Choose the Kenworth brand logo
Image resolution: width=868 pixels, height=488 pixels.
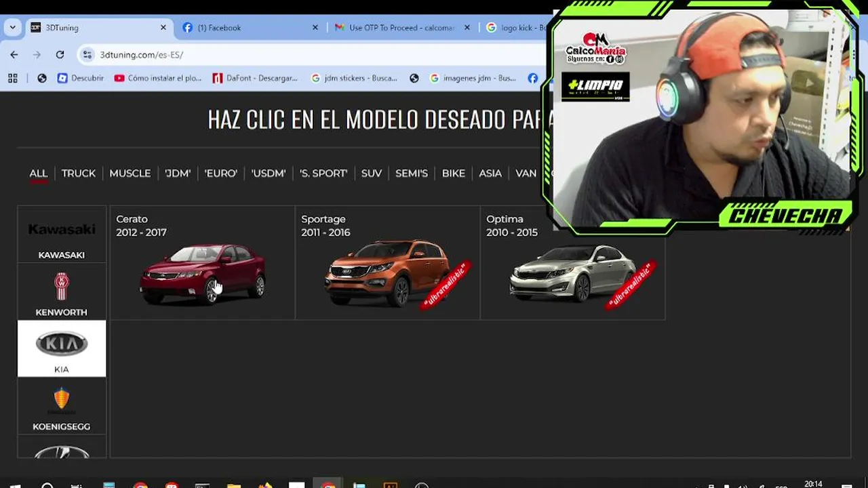coord(62,287)
